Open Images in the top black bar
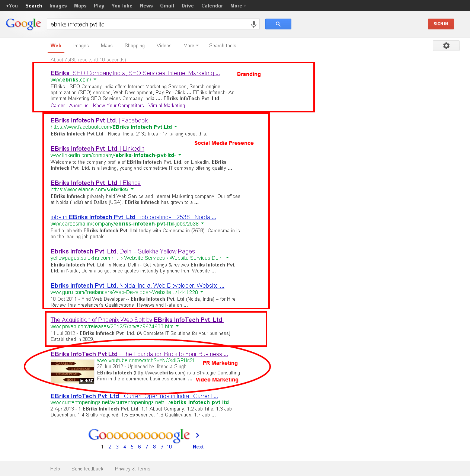Screen dimensions: 470x476 coord(58,6)
